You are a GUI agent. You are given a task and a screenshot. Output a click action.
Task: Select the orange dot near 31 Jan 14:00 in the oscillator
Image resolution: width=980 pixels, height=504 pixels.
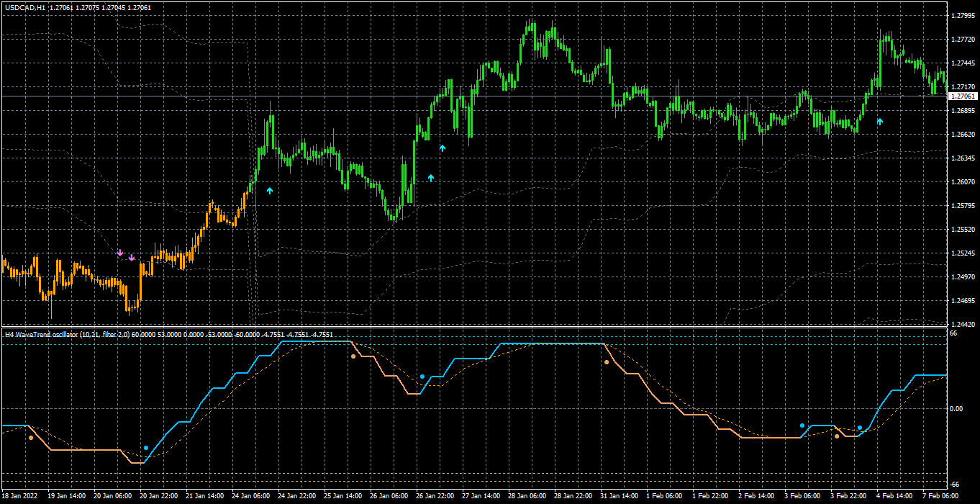[607, 362]
